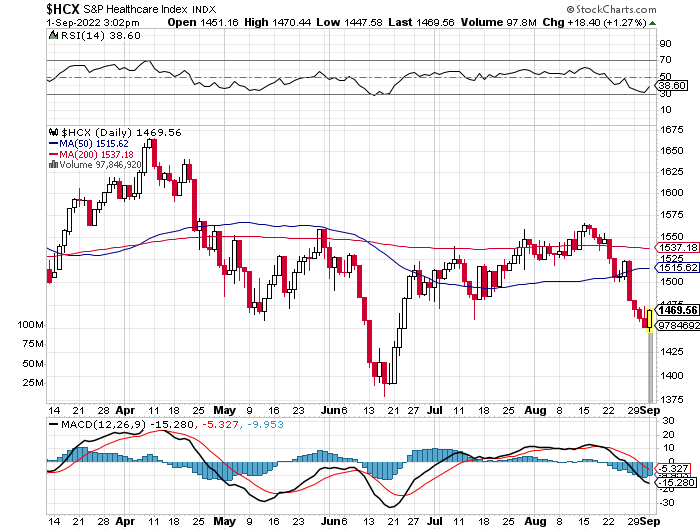Click the RSI(14) indicator line icon
The width and height of the screenshot is (700, 530).
point(55,35)
